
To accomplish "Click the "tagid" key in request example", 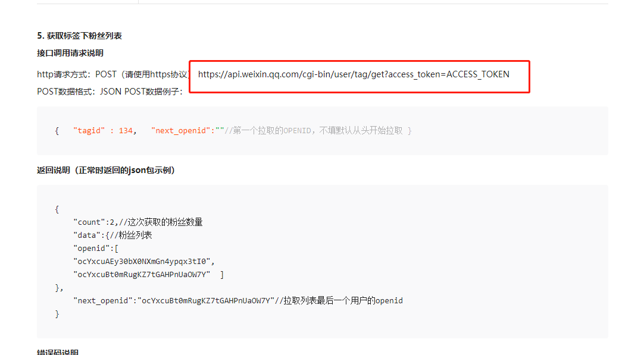I will 89,130.
